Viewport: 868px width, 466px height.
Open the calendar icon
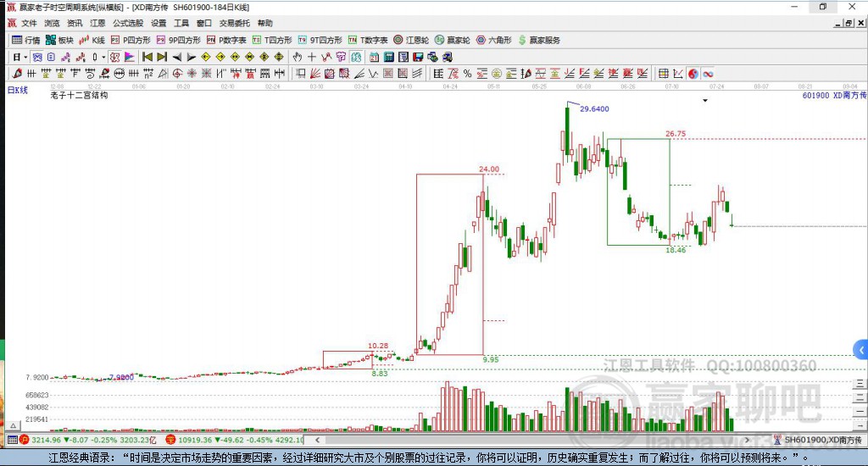374,57
